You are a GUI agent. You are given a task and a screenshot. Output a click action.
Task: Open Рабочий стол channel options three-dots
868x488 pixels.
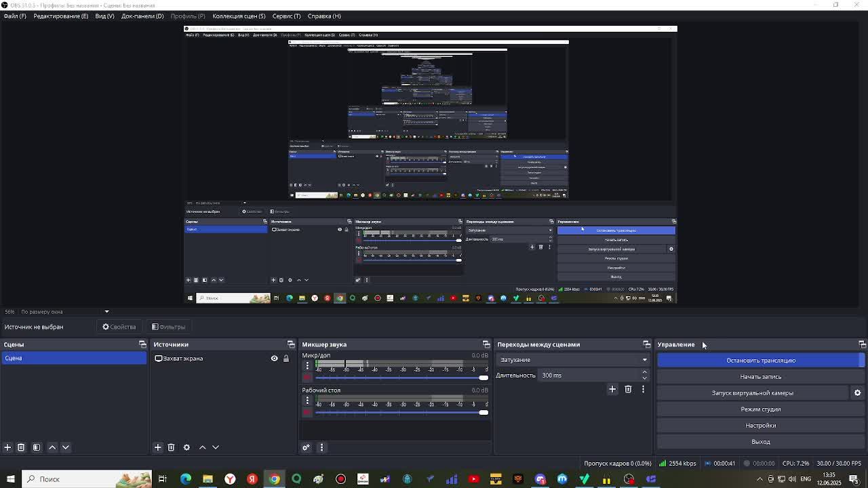pyautogui.click(x=307, y=400)
